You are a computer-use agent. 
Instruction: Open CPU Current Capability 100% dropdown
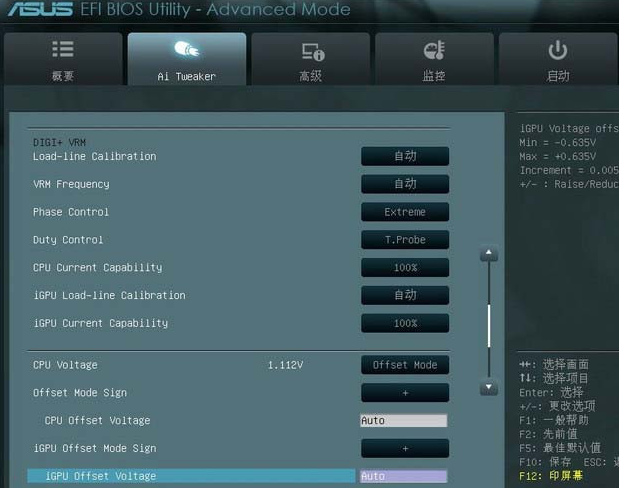(x=405, y=267)
